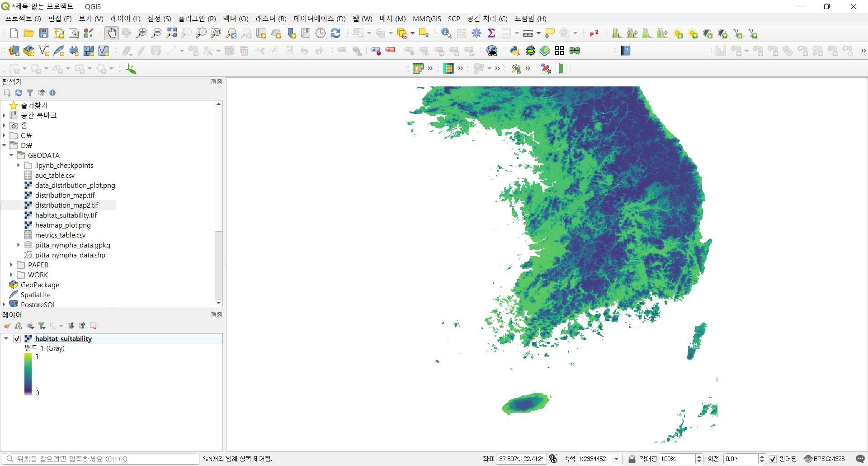The width and height of the screenshot is (868, 466).
Task: Open the 공간 처리 menu
Action: coord(487,19)
